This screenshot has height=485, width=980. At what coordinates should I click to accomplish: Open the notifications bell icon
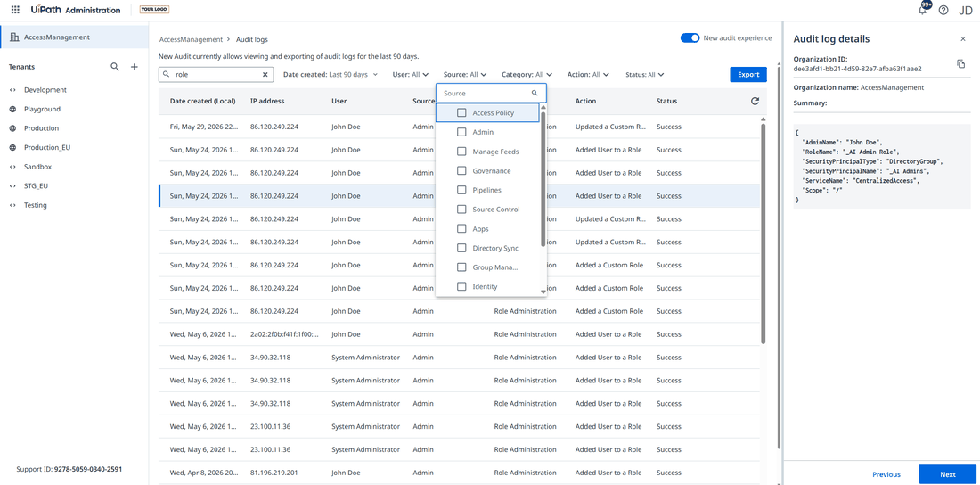(923, 10)
